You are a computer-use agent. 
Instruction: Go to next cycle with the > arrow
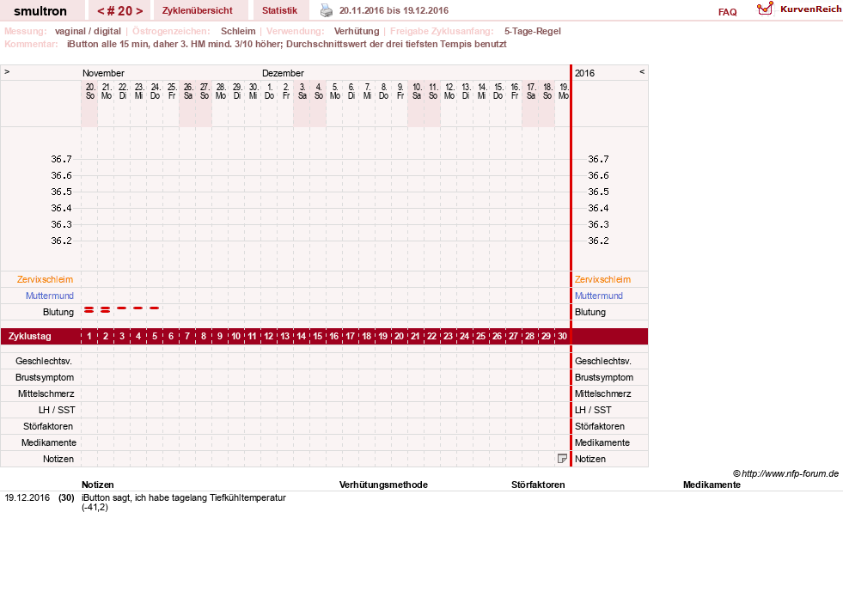(x=139, y=11)
